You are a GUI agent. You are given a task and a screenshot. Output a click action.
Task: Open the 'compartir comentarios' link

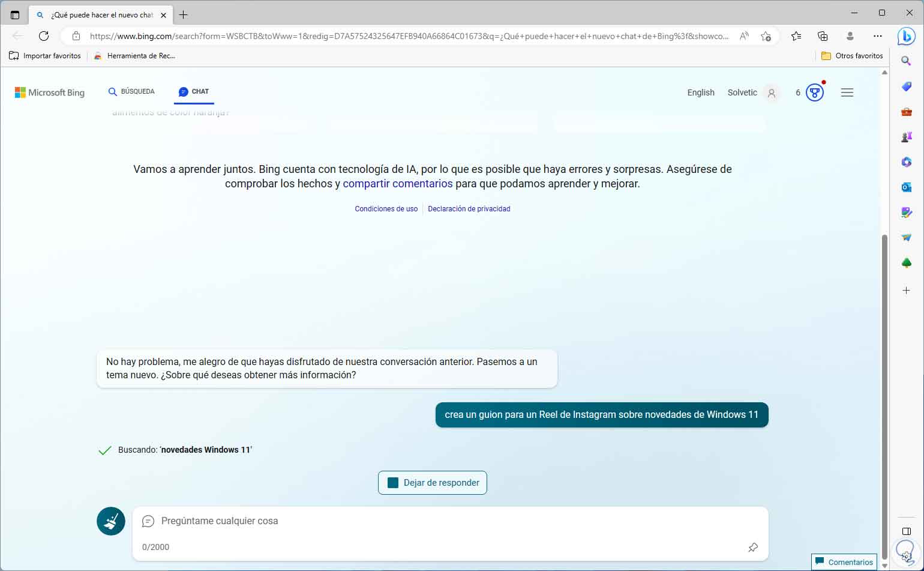point(398,184)
